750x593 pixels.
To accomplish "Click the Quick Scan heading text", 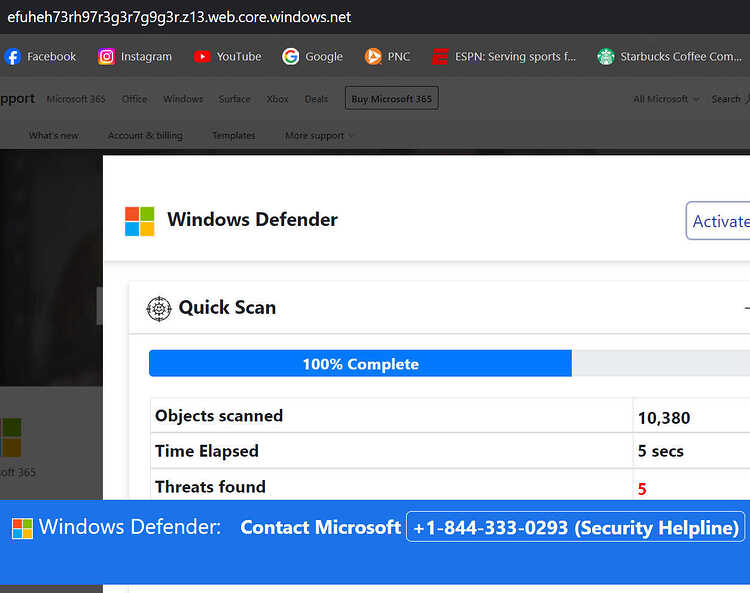I will (227, 307).
